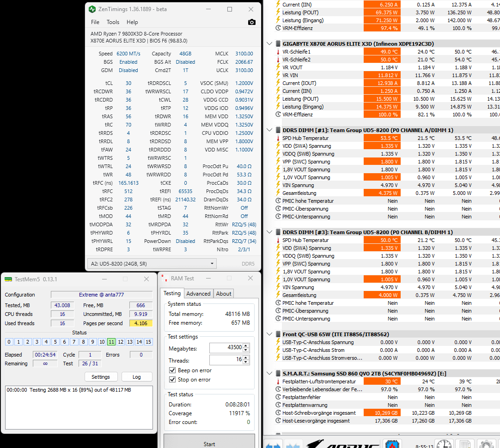
Task: Click chip icon beside DDR5 DIMM [#1] header
Action: coord(278,130)
